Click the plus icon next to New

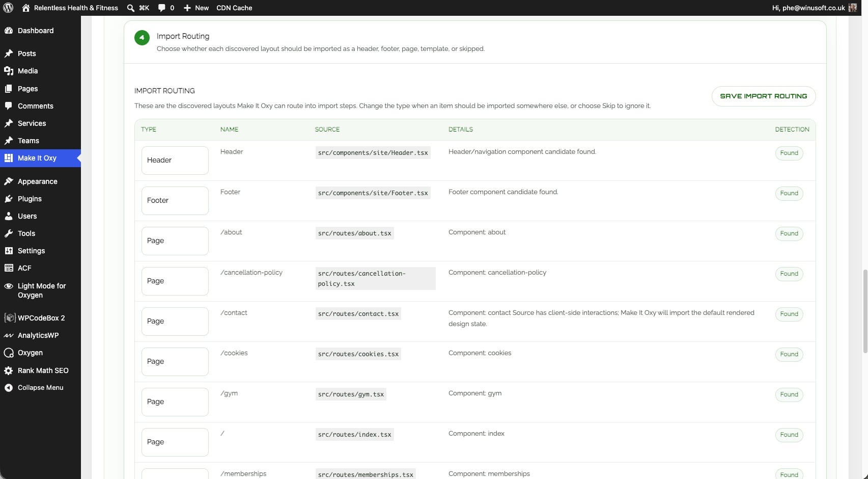[187, 8]
